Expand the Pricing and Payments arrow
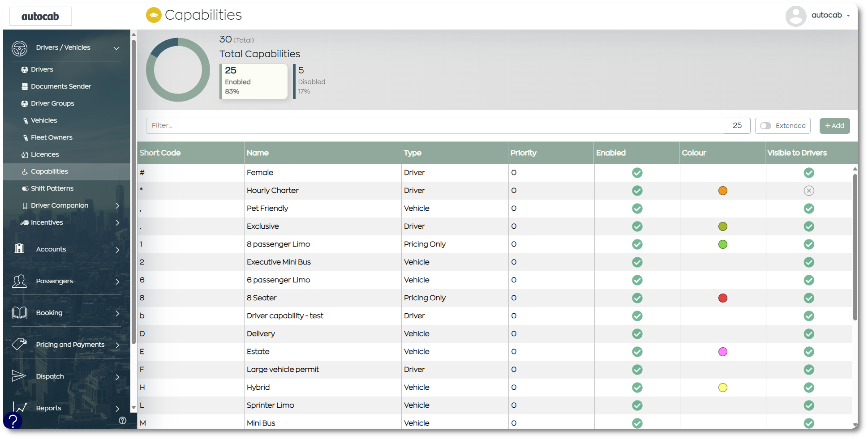The width and height of the screenshot is (868, 439). coord(117,345)
